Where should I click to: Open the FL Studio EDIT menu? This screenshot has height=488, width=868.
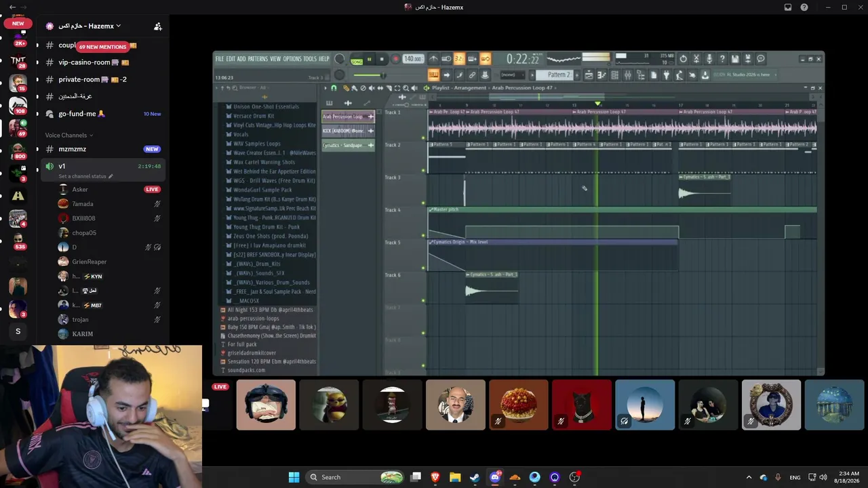pos(231,59)
